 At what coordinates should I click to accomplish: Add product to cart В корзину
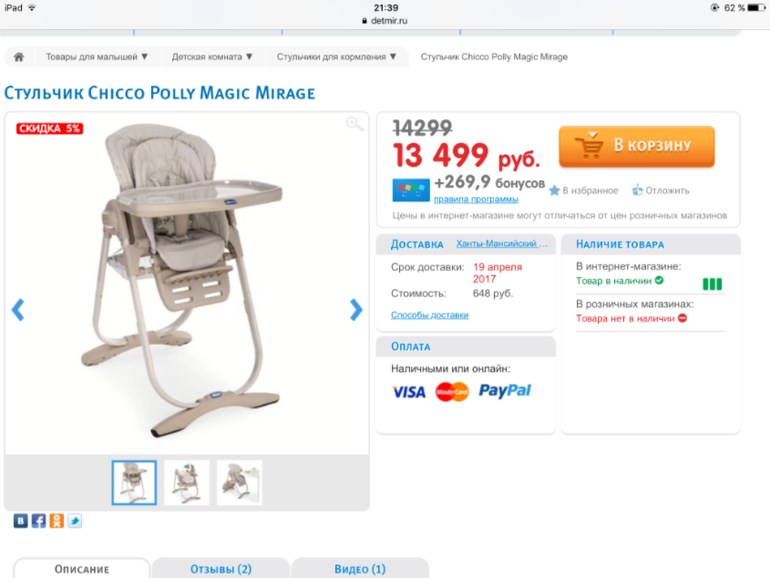pyautogui.click(x=636, y=146)
